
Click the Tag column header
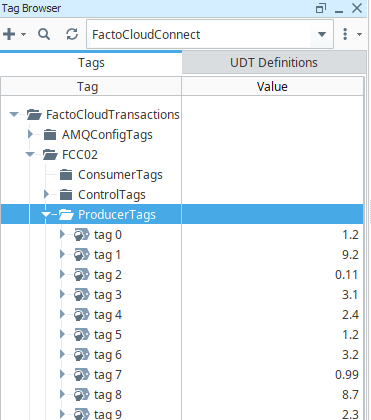click(91, 87)
